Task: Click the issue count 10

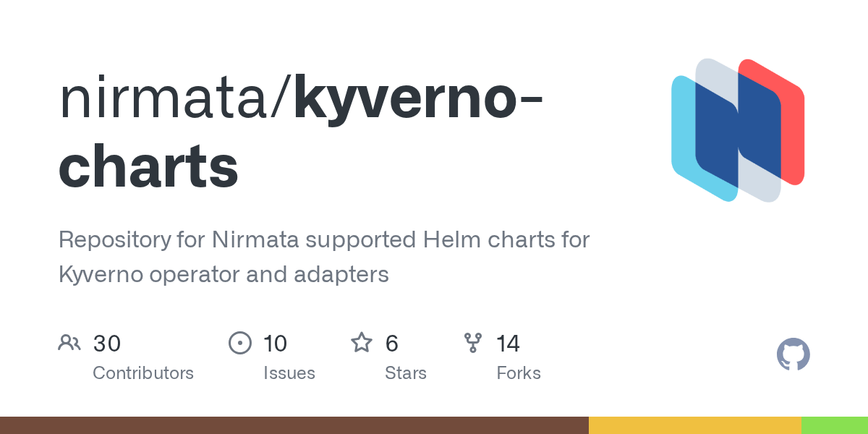Action: click(x=276, y=343)
